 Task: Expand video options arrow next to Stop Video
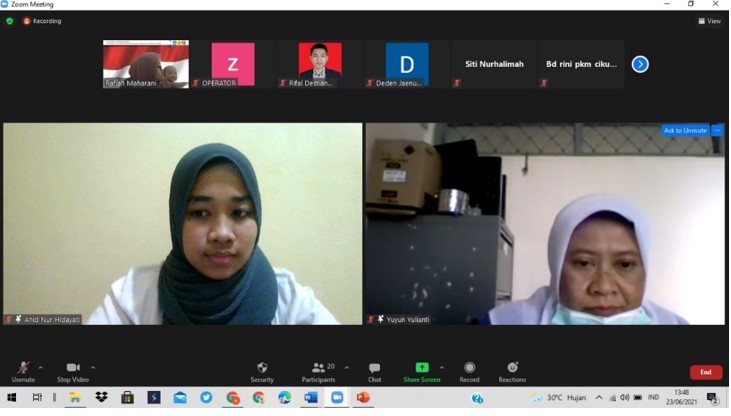pyautogui.click(x=93, y=367)
